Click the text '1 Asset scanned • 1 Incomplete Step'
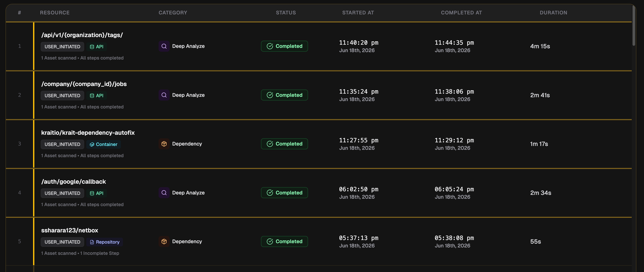 [80, 253]
